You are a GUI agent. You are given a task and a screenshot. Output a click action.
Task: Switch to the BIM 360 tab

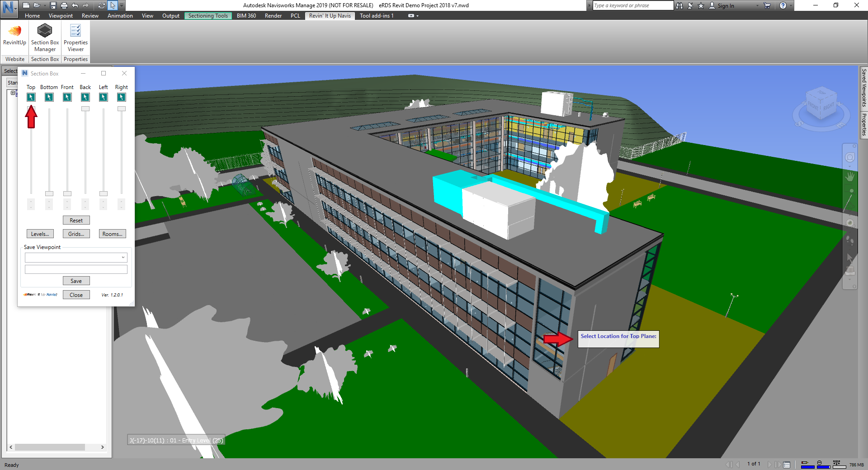click(246, 16)
